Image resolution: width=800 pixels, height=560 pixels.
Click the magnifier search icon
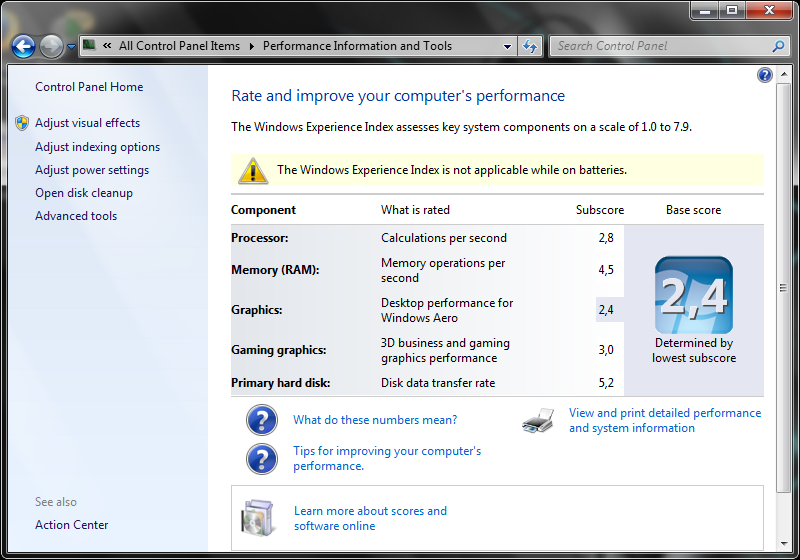click(778, 46)
